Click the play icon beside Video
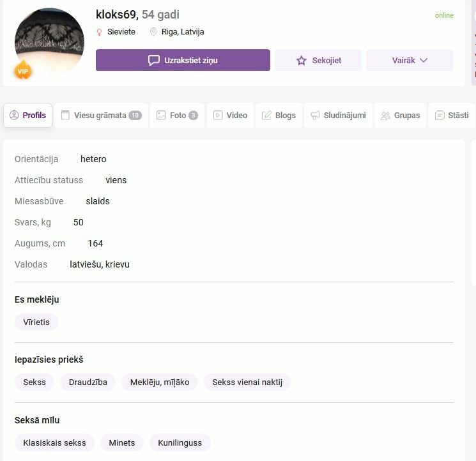 [218, 115]
